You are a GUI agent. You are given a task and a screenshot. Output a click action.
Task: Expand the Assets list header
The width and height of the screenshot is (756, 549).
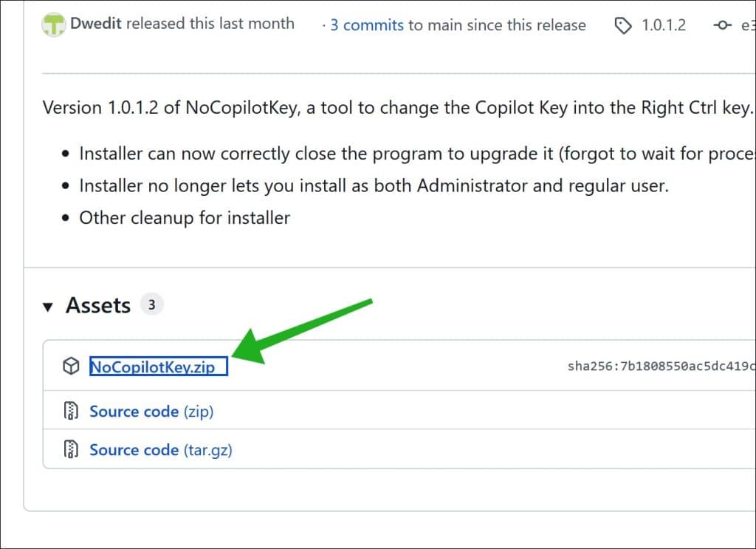[x=98, y=304]
